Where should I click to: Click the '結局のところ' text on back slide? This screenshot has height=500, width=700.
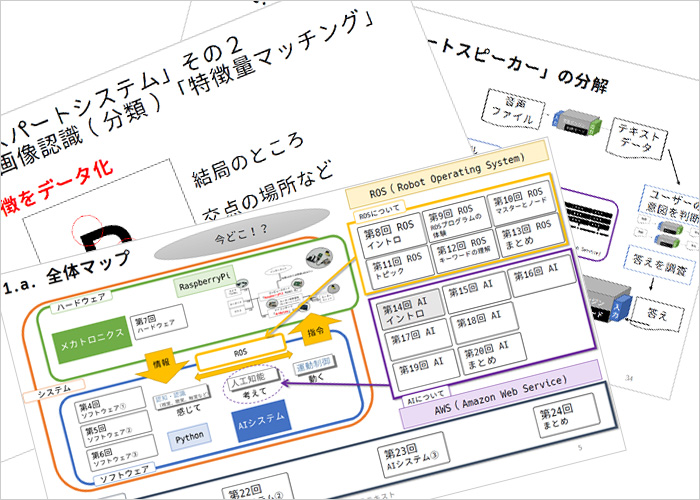pos(248,159)
